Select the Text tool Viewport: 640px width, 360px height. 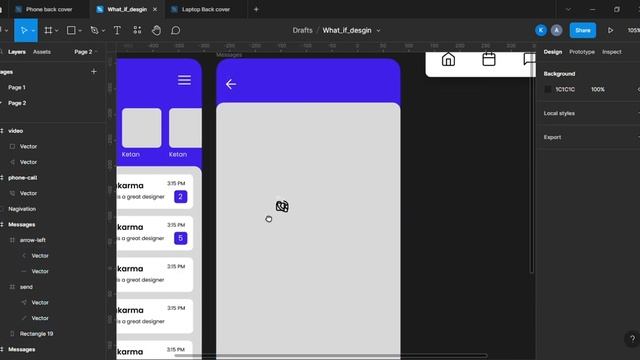tap(117, 30)
